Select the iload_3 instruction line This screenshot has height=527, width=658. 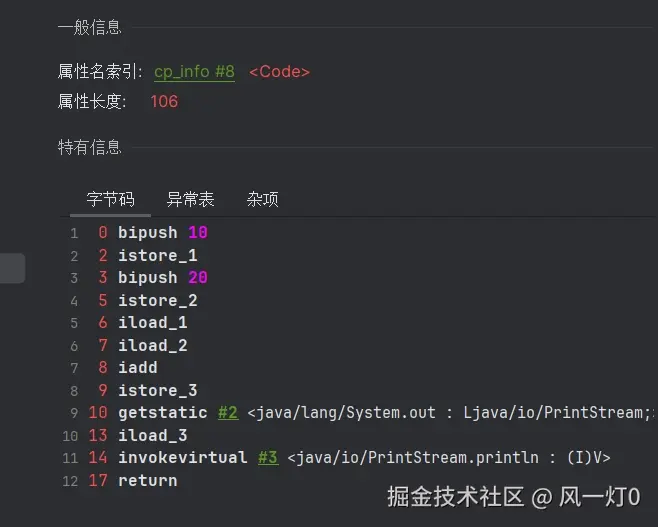click(x=152, y=436)
